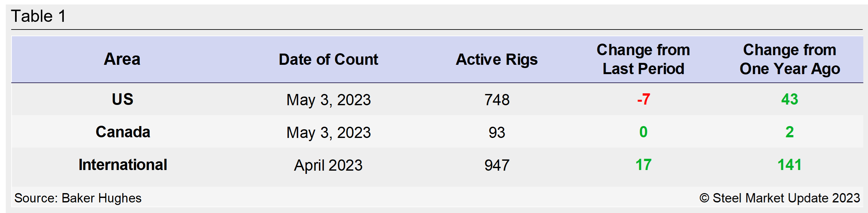Click the Canada active rigs value 93
Screen dimensions: 868x213
497,132
